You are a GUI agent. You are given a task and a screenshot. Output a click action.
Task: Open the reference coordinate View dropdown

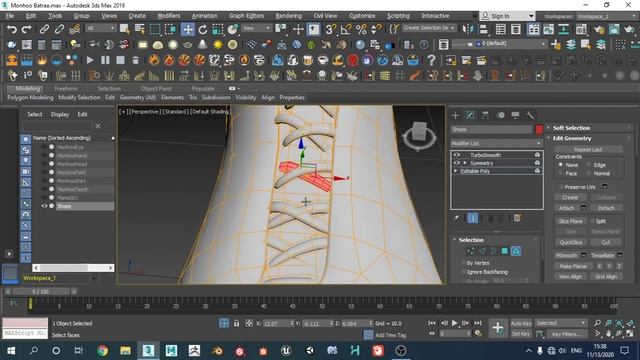pos(256,28)
